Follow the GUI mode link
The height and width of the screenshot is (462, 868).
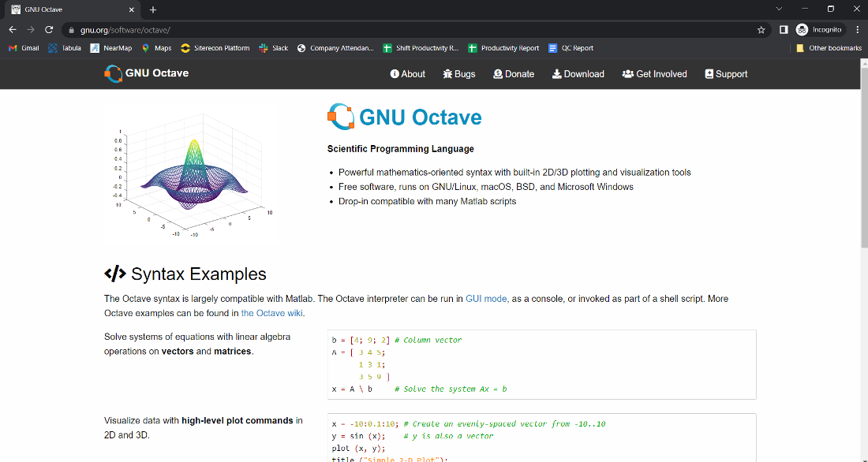(x=486, y=299)
